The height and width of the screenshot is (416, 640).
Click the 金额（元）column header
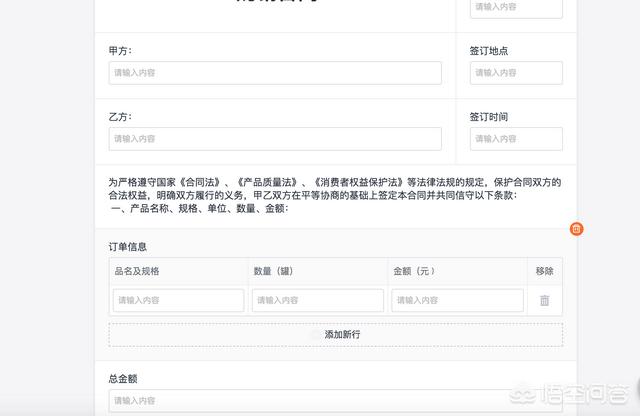tap(413, 271)
